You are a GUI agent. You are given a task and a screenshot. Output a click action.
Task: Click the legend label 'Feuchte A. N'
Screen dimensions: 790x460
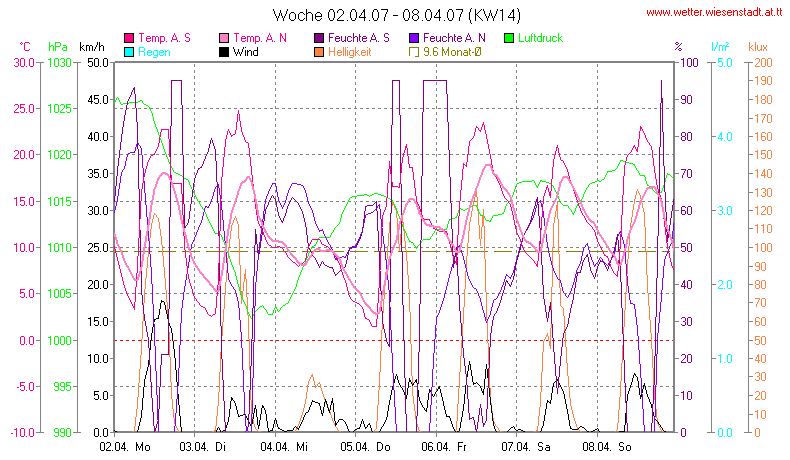tap(454, 38)
